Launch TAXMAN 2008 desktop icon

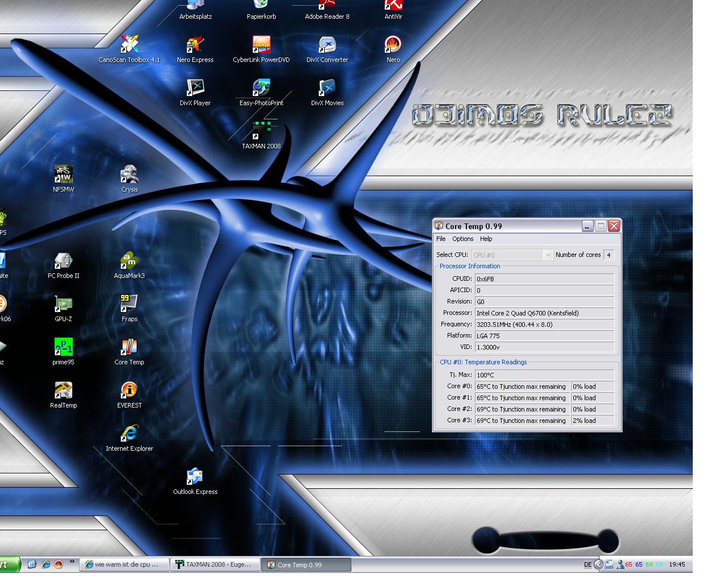(x=261, y=136)
